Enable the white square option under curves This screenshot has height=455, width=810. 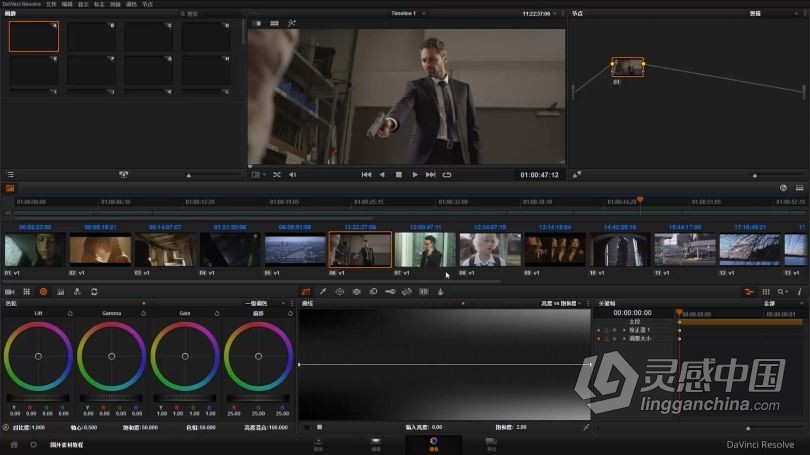tap(320, 427)
